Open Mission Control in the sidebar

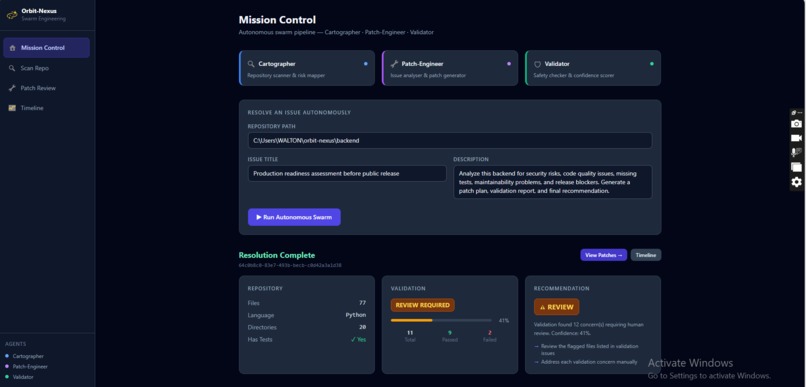tap(46, 48)
